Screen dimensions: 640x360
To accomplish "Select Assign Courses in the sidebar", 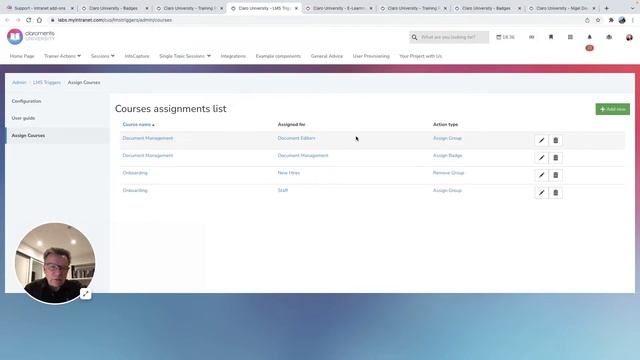I will [x=28, y=136].
